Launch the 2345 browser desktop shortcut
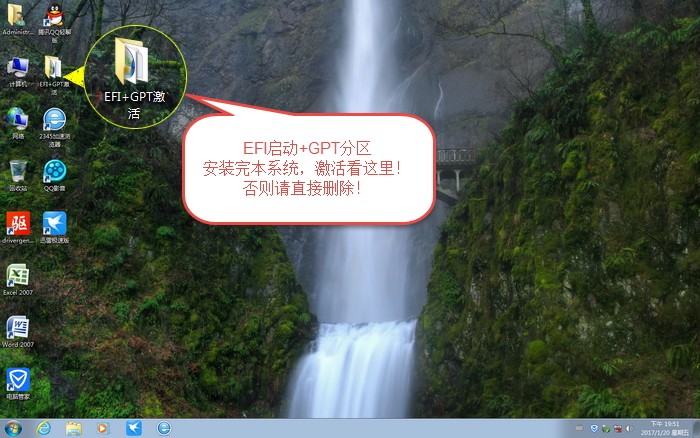The width and height of the screenshot is (700, 438). click(54, 120)
